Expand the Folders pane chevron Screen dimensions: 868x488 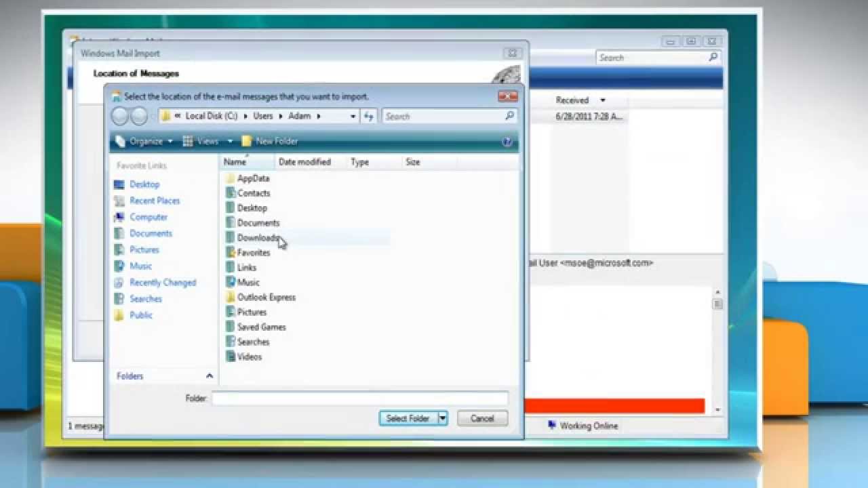click(209, 376)
